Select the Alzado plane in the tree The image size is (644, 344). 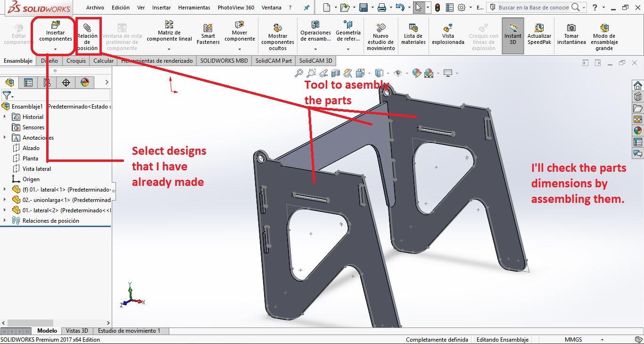pyautogui.click(x=31, y=148)
